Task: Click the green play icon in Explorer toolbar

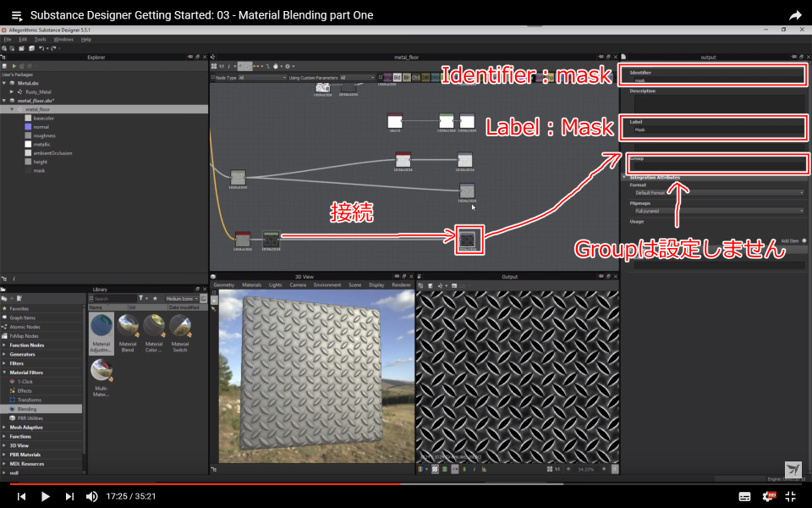Action: (x=14, y=66)
